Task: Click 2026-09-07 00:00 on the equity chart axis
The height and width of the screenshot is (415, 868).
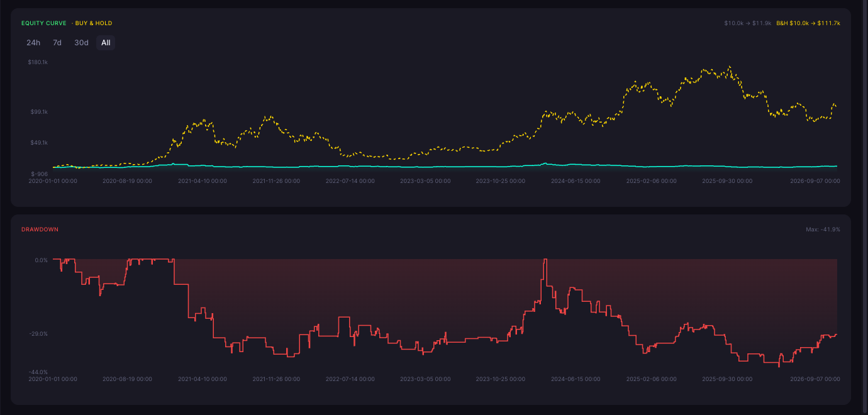Action: 815,181
